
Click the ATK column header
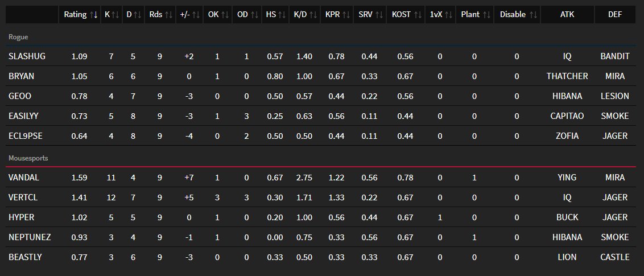coord(567,14)
